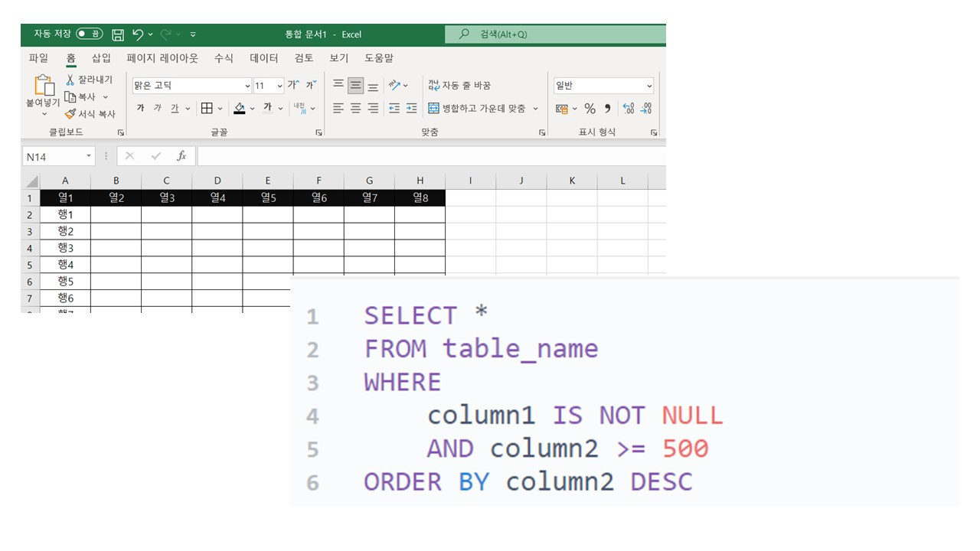Click the increase decimal icon
The width and height of the screenshot is (980, 551).
(x=629, y=109)
